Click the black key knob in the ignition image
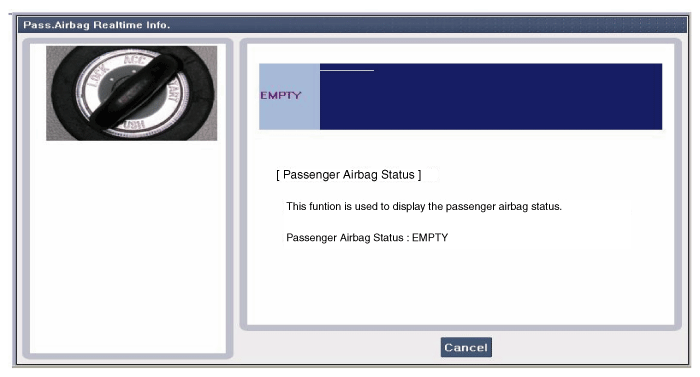Image resolution: width=700 pixels, height=377 pixels. point(135,93)
